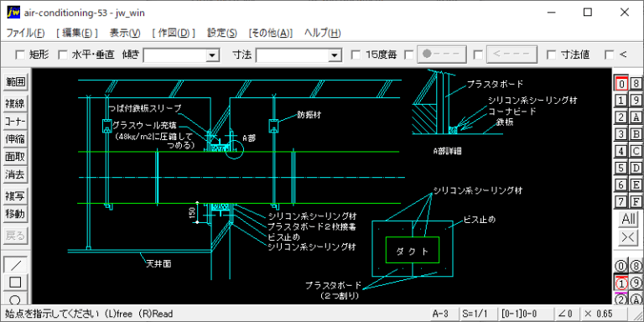Select layer 6 button
Image resolution: width=644 pixels, height=322 pixels.
click(621, 184)
